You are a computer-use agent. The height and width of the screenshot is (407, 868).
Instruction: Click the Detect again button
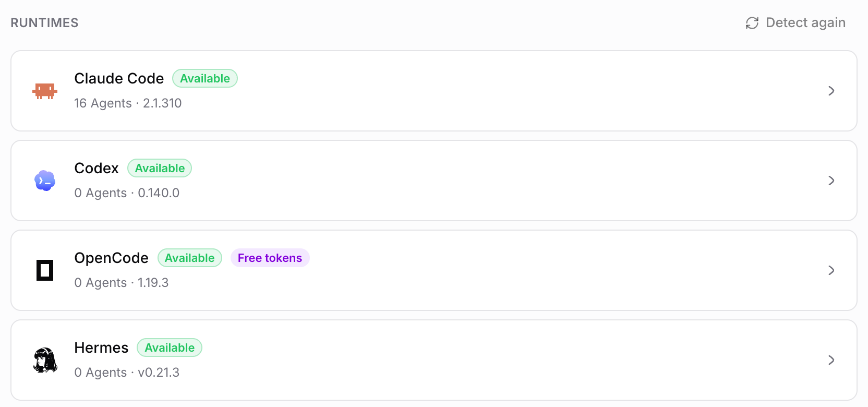pyautogui.click(x=796, y=23)
